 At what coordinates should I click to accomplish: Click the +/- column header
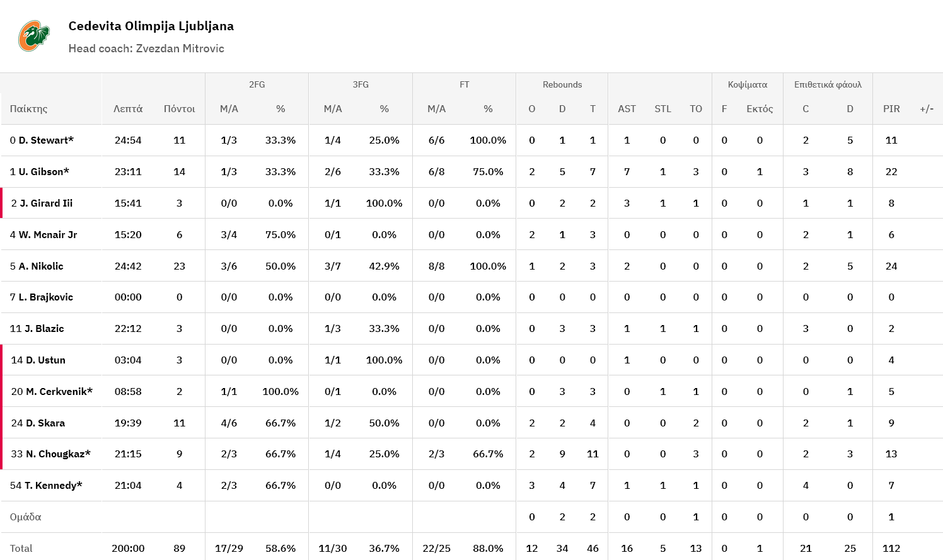pos(926,109)
